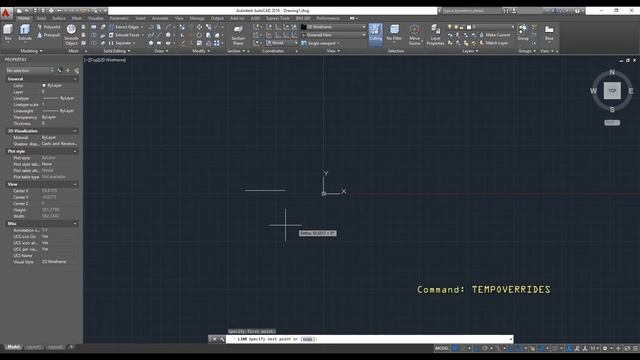Screen dimensions: 640x360
Task: Open the Output ribbon tab
Action: point(217,18)
